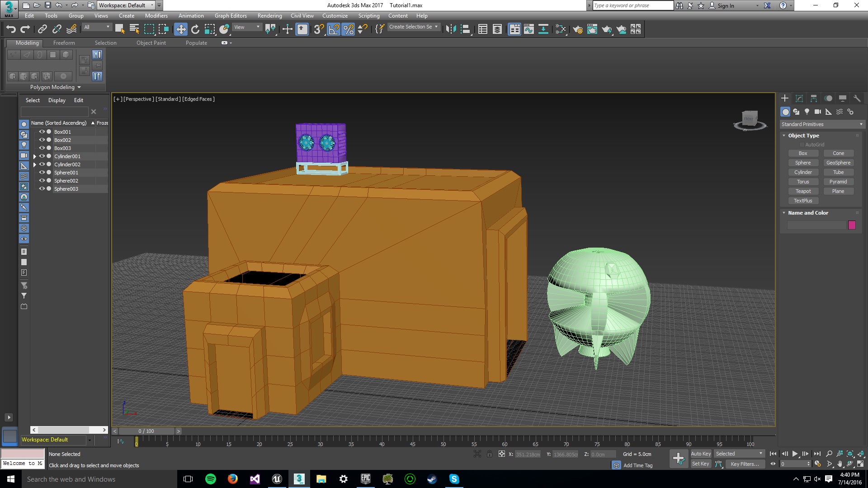Click Zoom Extents navigation icon
868x488 pixels.
850,454
